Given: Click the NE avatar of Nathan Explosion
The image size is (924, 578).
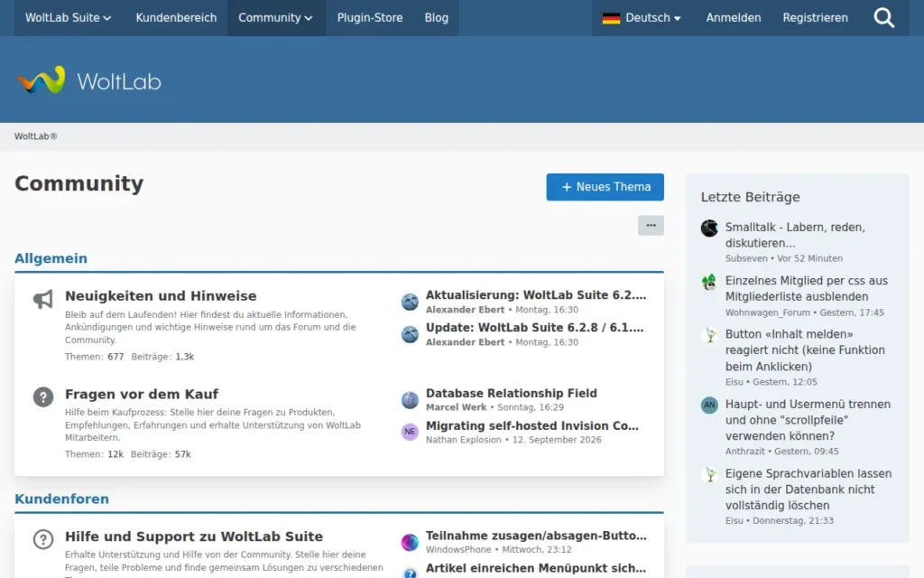Looking at the screenshot, I should 410,432.
